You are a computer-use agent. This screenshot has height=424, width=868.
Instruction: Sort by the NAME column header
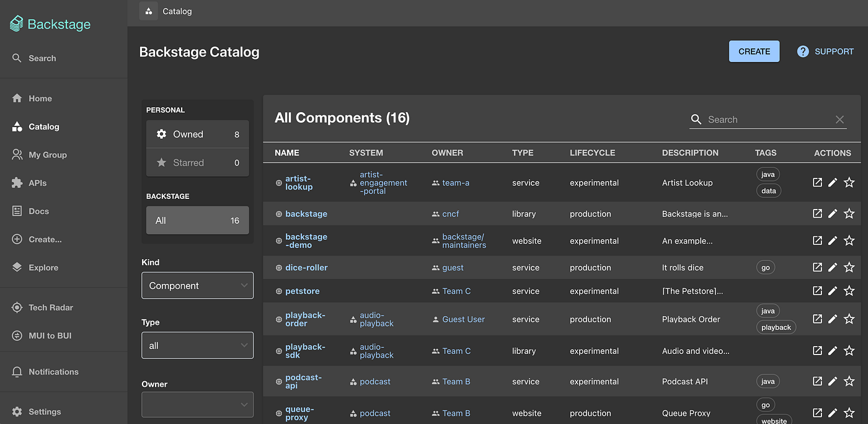pos(287,152)
